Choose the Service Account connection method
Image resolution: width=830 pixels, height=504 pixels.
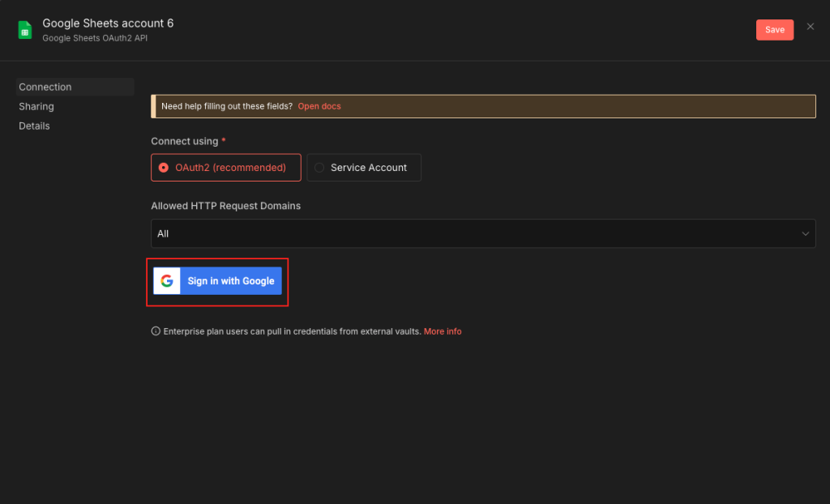(364, 168)
